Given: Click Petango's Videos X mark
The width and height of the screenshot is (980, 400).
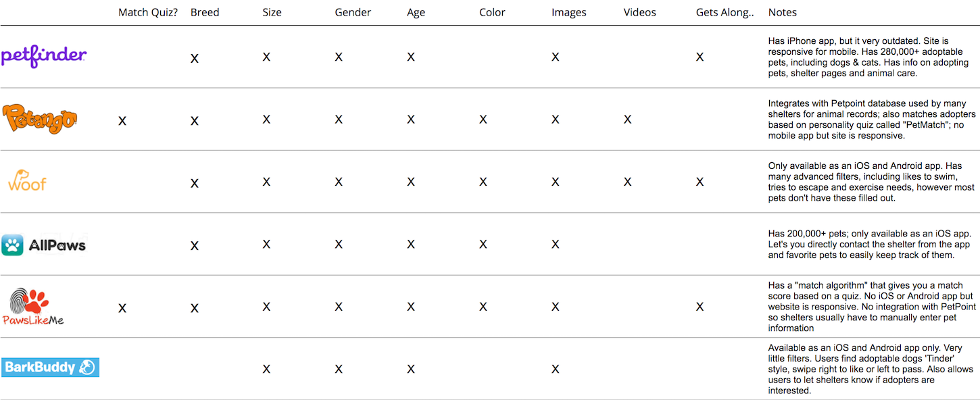Looking at the screenshot, I should pyautogui.click(x=627, y=120).
